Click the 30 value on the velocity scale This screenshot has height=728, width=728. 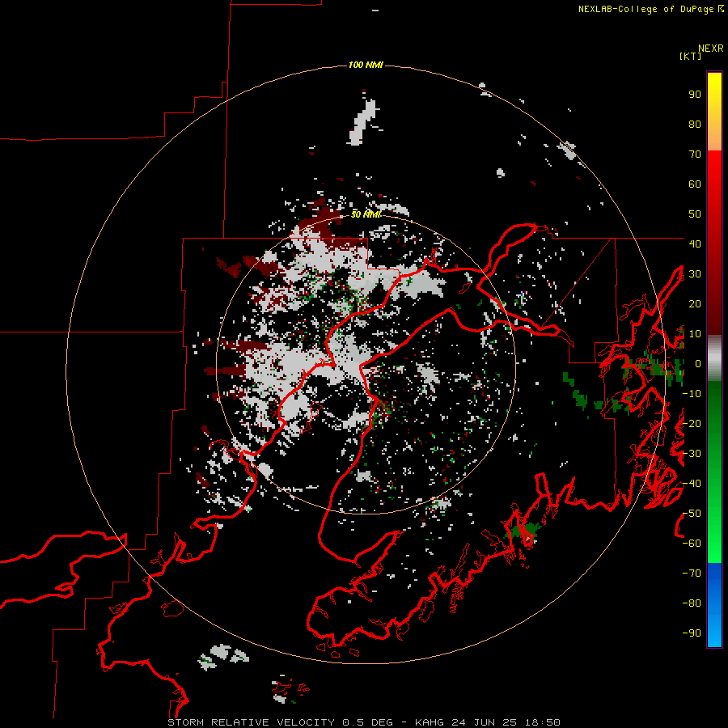click(695, 274)
